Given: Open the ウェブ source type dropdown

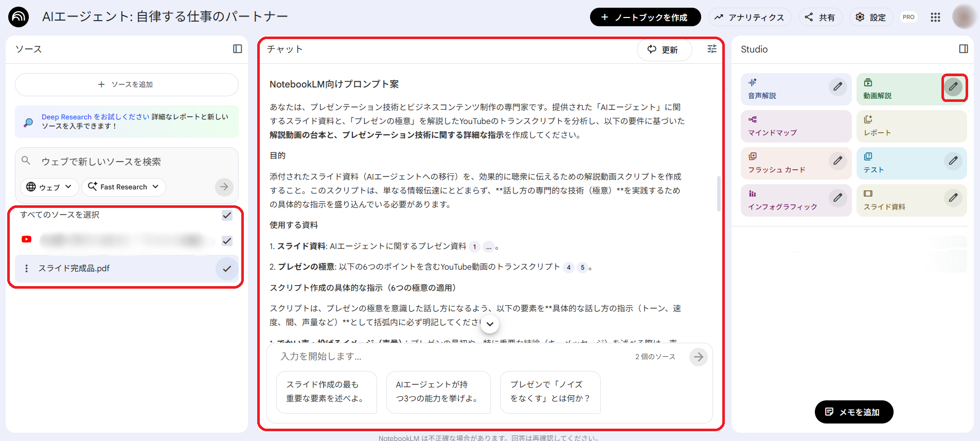Looking at the screenshot, I should pyautogui.click(x=49, y=187).
